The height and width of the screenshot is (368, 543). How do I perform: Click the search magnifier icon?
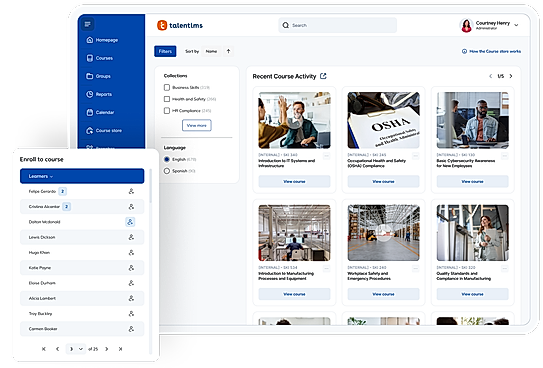pos(286,25)
